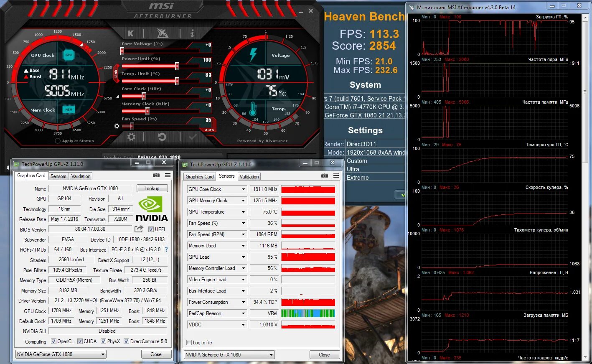
Task: Apply Afterburner settings with the checkmark
Action: coord(192,137)
